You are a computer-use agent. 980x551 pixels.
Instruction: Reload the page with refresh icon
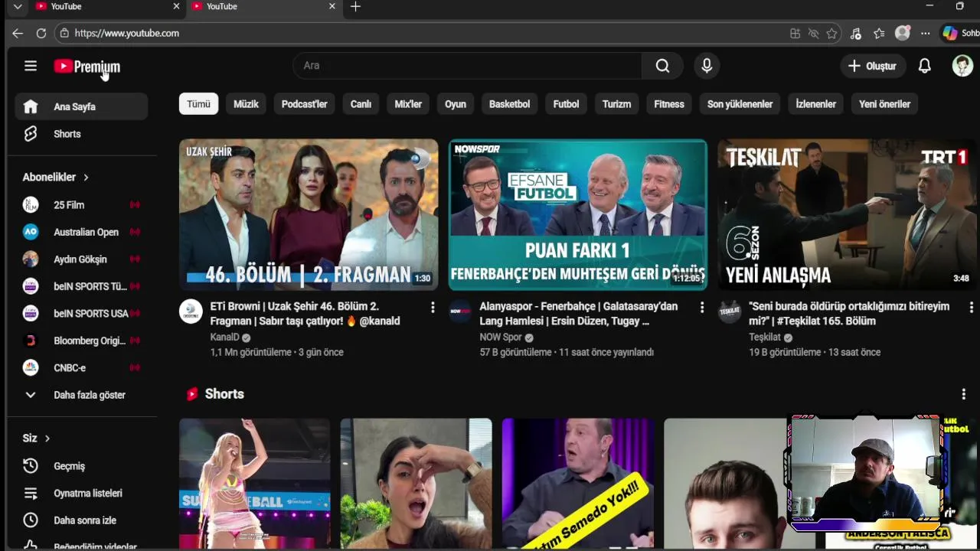click(41, 34)
